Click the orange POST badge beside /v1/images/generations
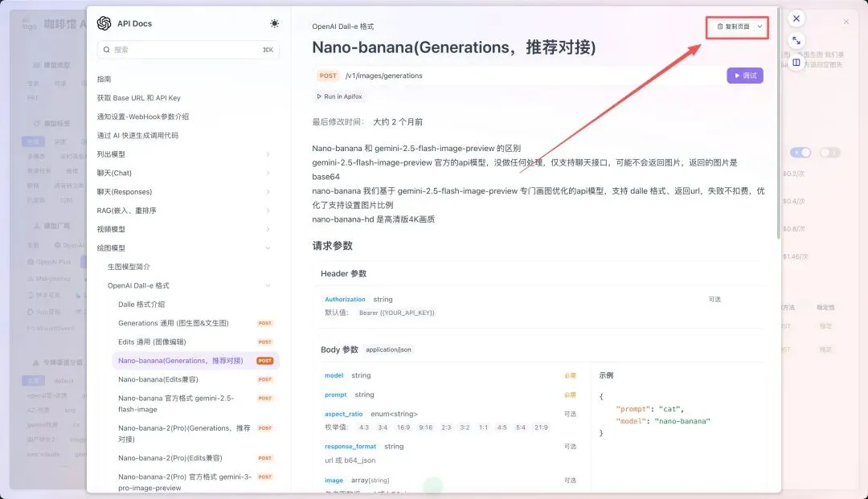868x499 pixels. (328, 76)
